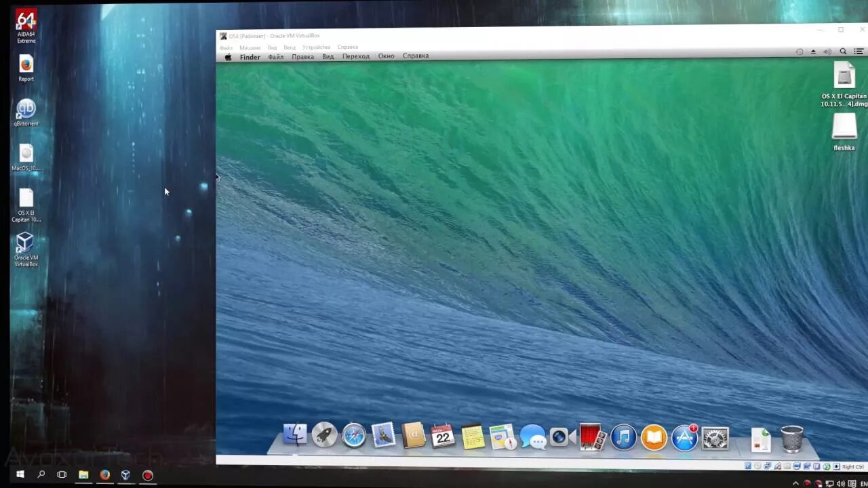Open Safari compass icon in dock
This screenshot has height=488, width=868.
[354, 436]
